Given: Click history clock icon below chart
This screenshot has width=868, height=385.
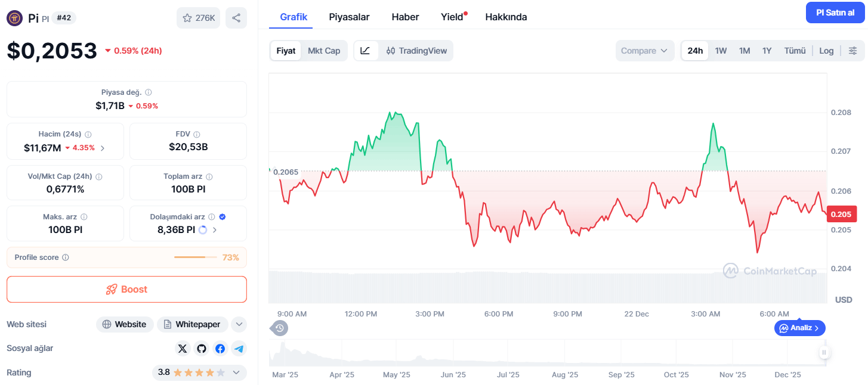Looking at the screenshot, I should [x=280, y=328].
